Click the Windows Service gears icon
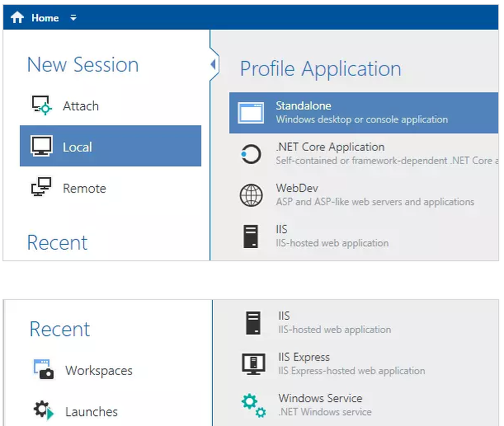Screen dimensions: 504x426 point(254,405)
